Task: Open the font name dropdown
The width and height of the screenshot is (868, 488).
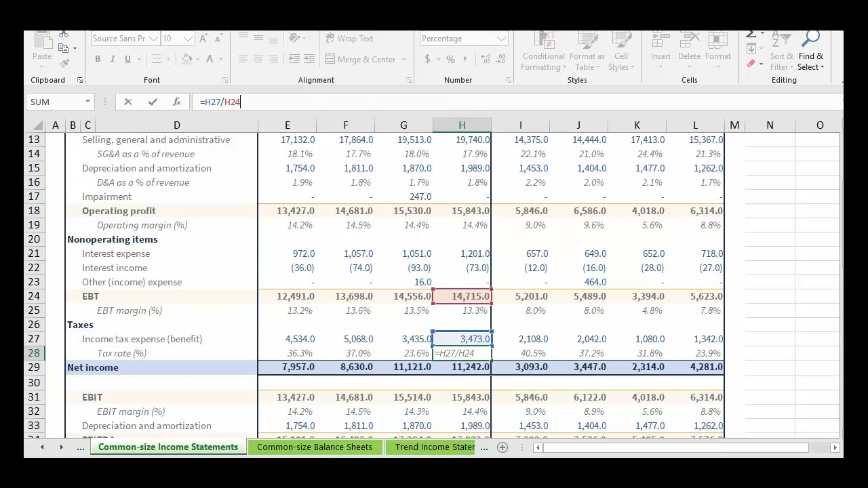Action: tap(154, 39)
